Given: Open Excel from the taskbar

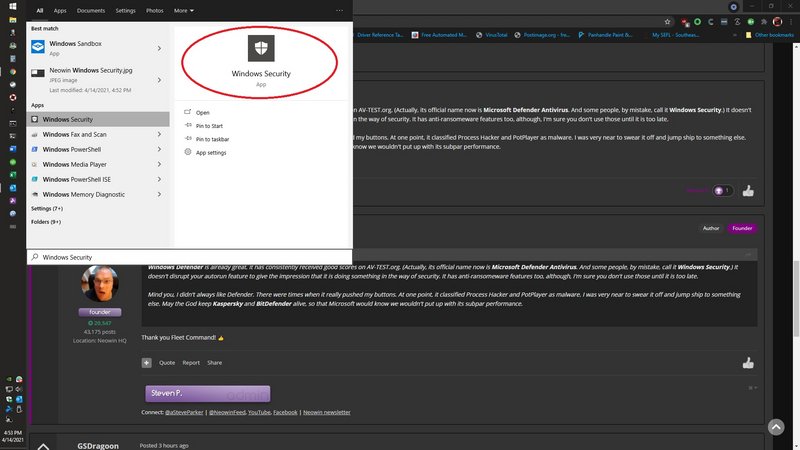Looking at the screenshot, I should click(13, 175).
